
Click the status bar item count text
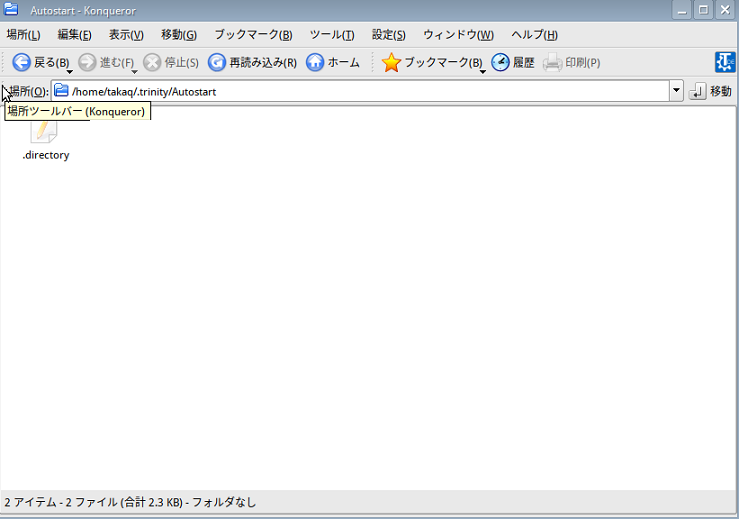pyautogui.click(x=130, y=502)
